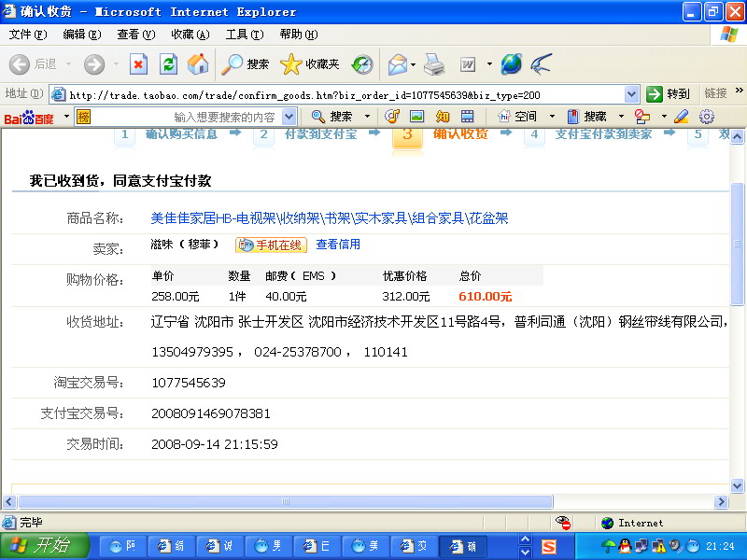
Task: Click the highlighter pen icon in Baidu toolbar
Action: coord(682,116)
